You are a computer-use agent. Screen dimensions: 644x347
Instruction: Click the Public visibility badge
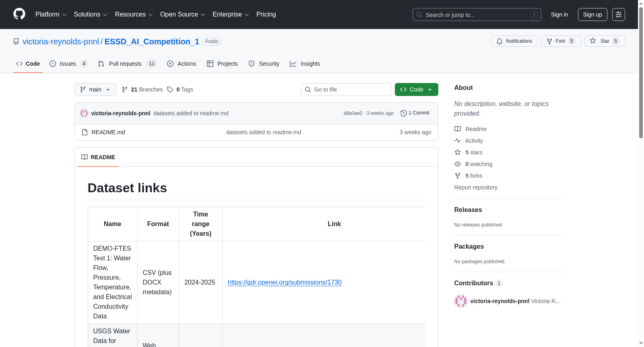tap(212, 42)
